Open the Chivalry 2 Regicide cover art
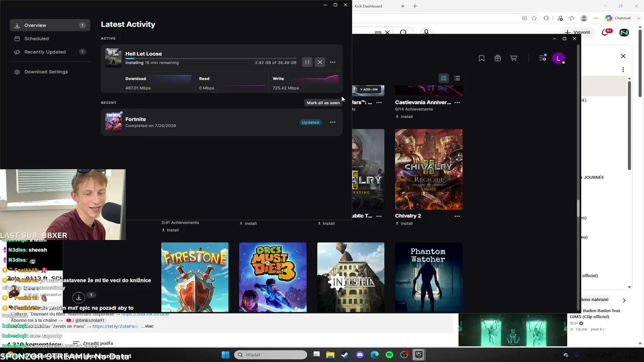This screenshot has height=362, width=644. (429, 169)
